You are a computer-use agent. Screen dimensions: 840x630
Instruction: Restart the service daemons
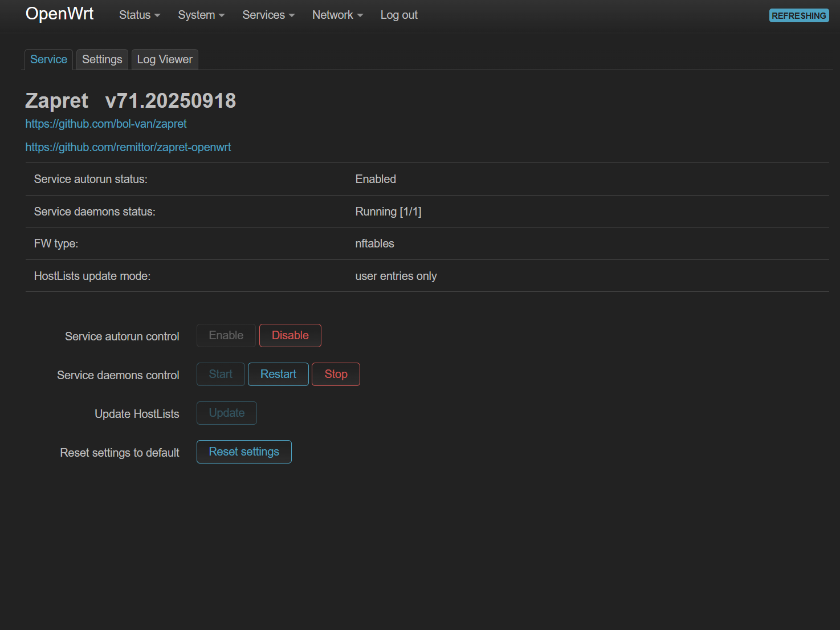[x=278, y=374]
